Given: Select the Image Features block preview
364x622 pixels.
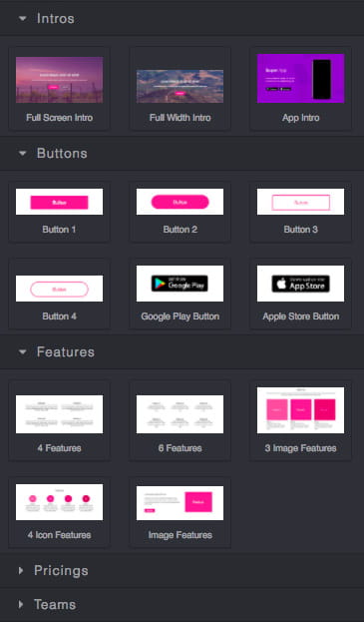Looking at the screenshot, I should pyautogui.click(x=180, y=503).
